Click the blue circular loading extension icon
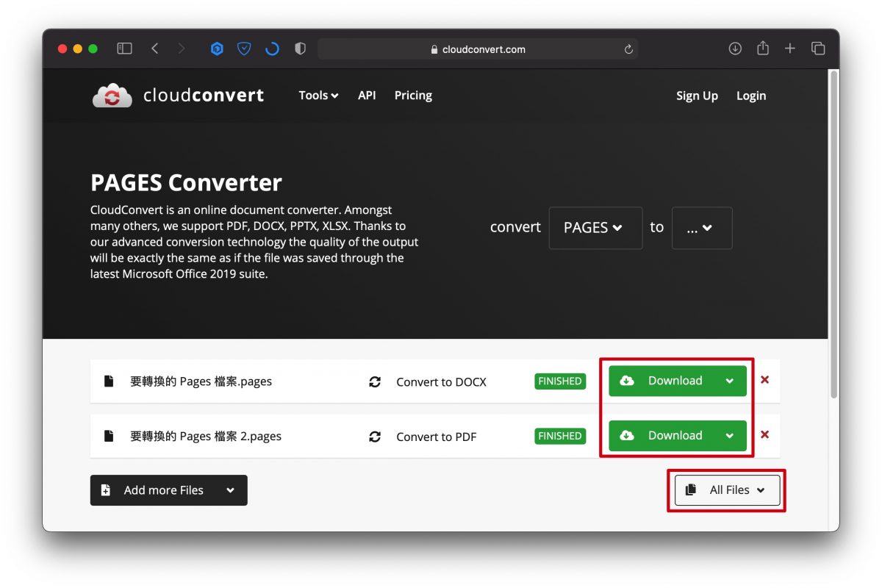 (272, 49)
